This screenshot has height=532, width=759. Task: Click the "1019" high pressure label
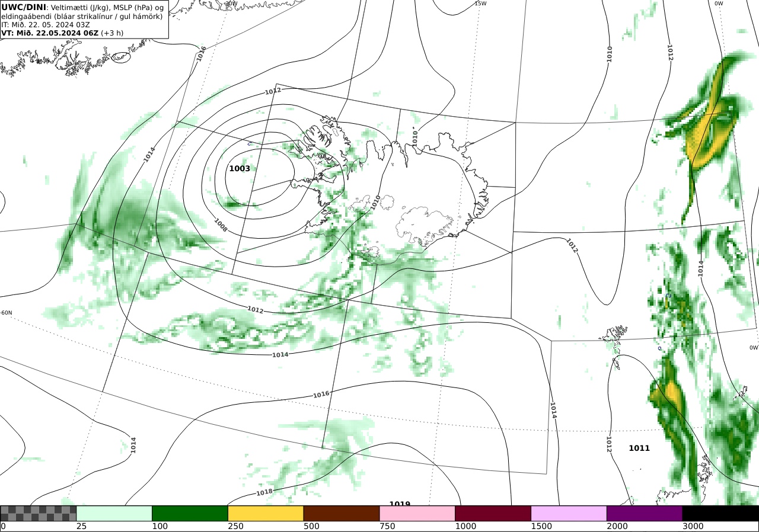tap(400, 504)
